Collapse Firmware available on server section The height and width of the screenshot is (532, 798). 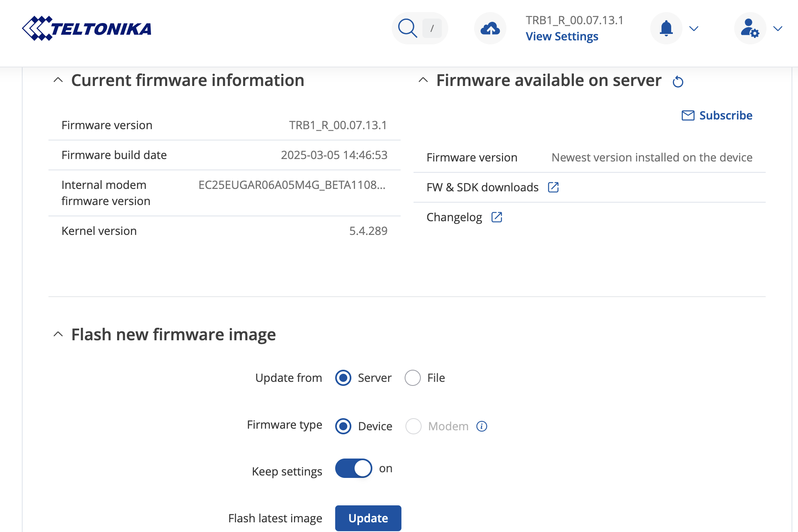423,80
